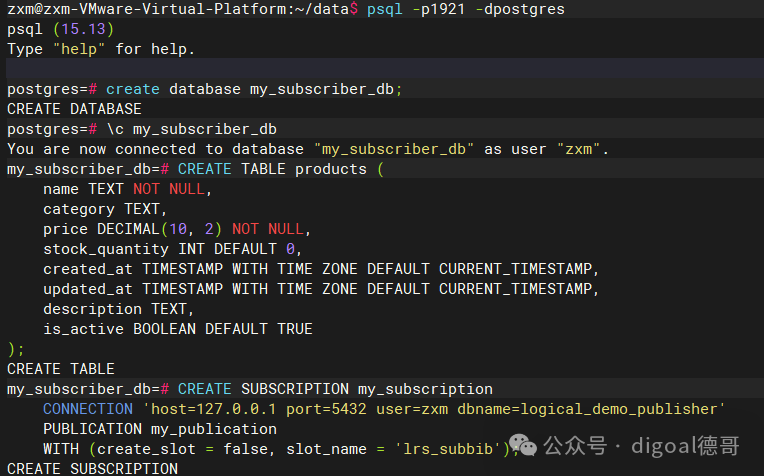Click 'CREATE TABLE products (' statement
764x476 pixels.
(x=281, y=169)
